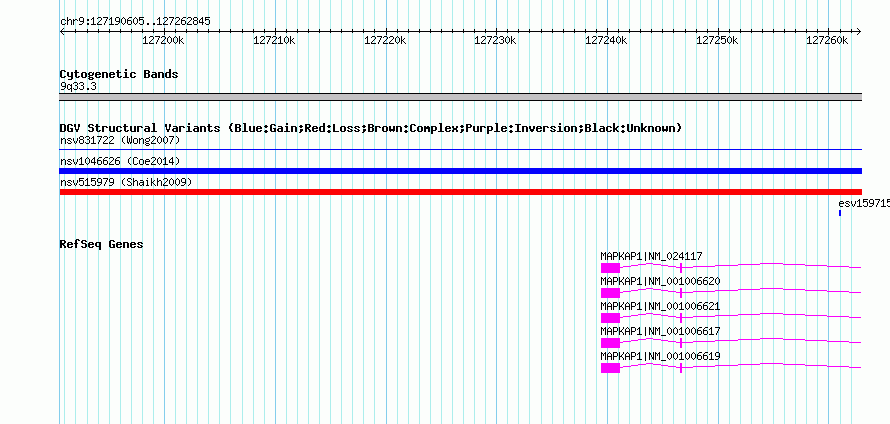890x424 pixels.
Task: Open the MAPKAP1|NM_001006620 transcript label
Action: click(660, 282)
